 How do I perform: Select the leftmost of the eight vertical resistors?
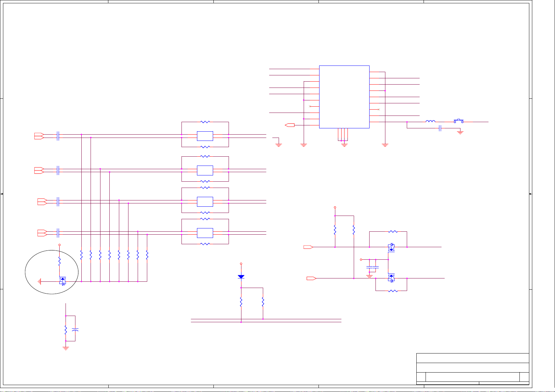point(81,255)
